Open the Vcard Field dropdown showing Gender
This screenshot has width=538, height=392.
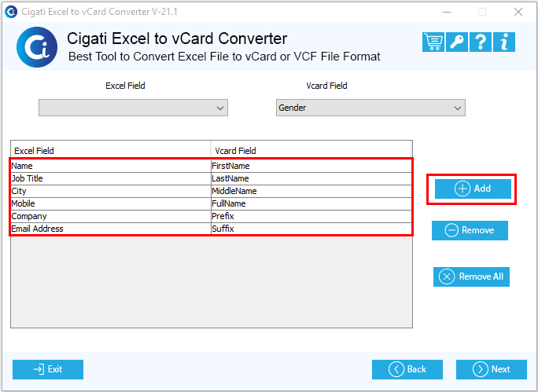370,108
